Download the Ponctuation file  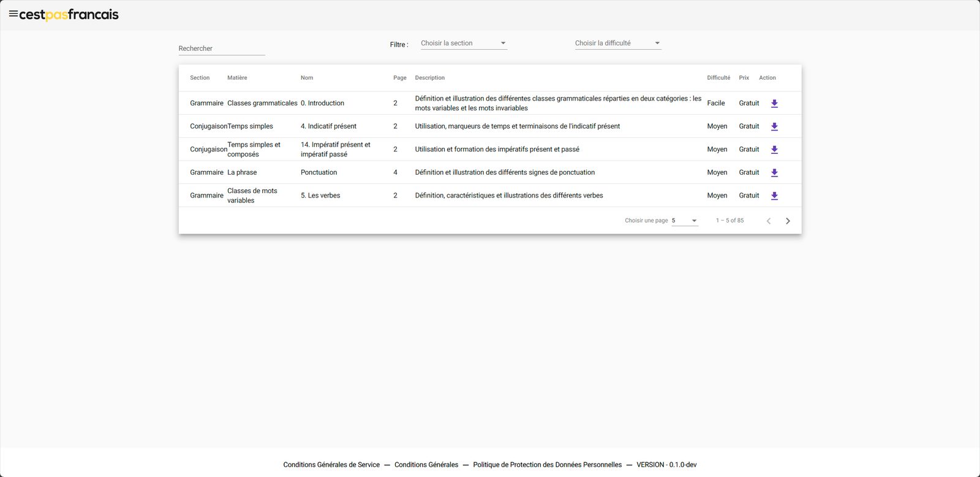tap(774, 173)
